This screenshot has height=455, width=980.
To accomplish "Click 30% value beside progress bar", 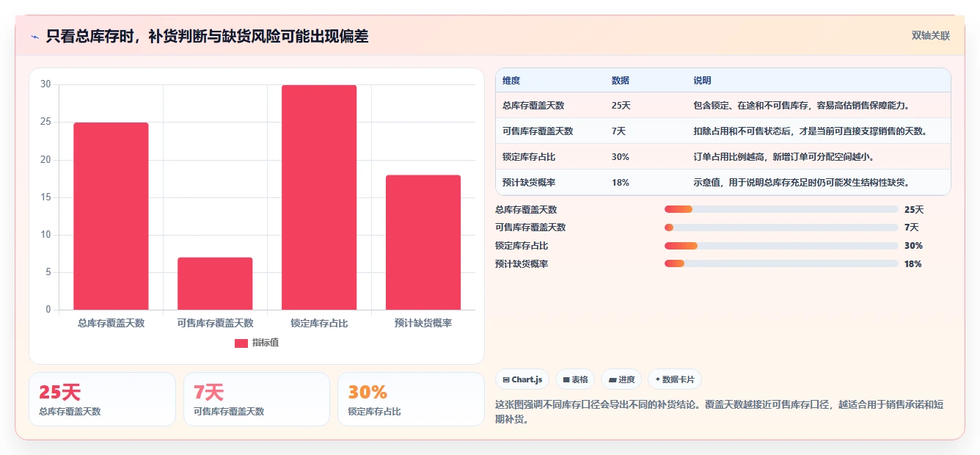I will coord(913,246).
